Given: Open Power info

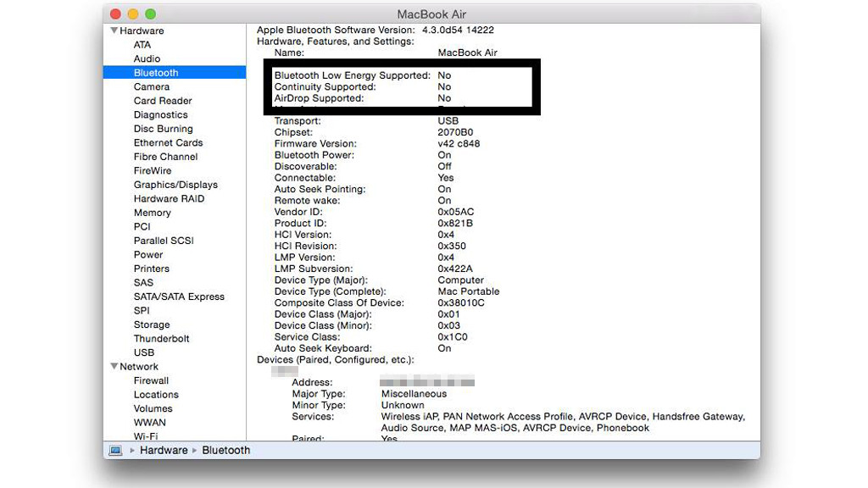Looking at the screenshot, I should click(x=148, y=254).
